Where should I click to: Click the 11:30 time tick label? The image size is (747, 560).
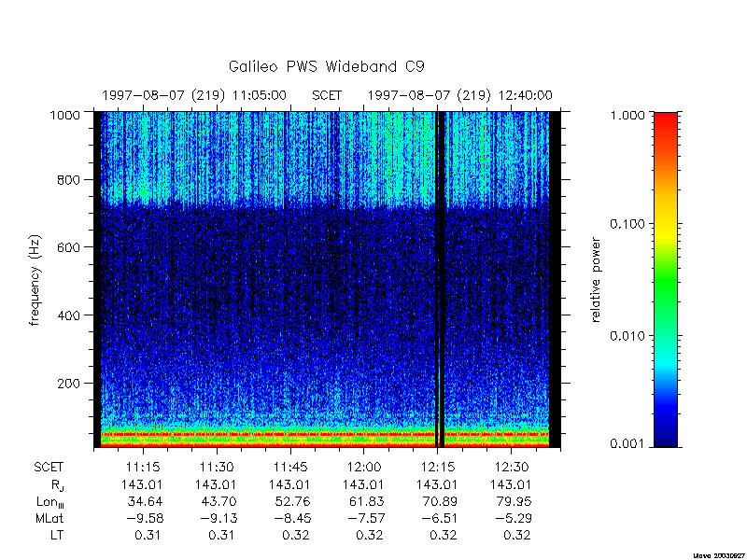pos(217,468)
